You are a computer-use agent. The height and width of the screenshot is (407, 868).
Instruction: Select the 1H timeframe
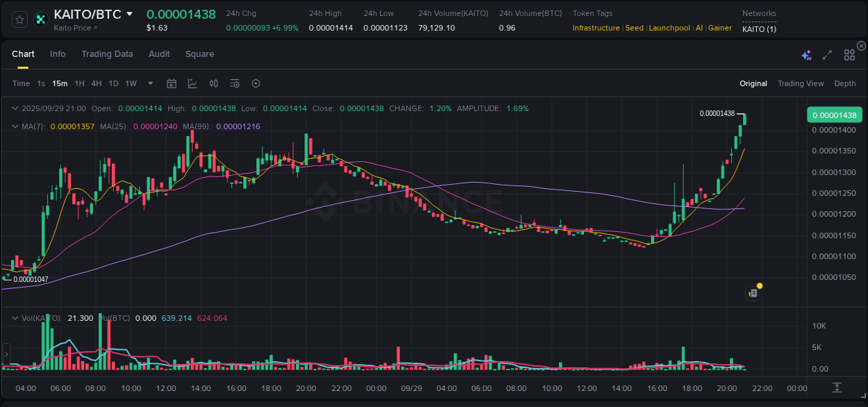[x=78, y=83]
